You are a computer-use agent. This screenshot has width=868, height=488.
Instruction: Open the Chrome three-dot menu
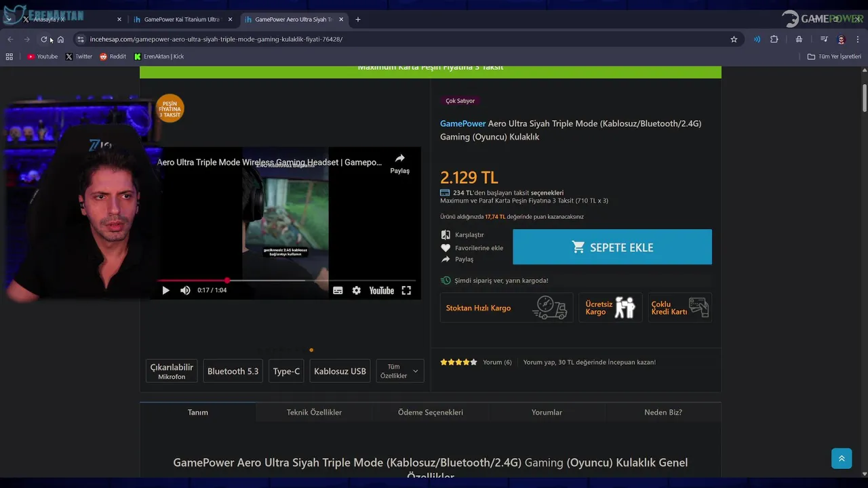(x=858, y=39)
